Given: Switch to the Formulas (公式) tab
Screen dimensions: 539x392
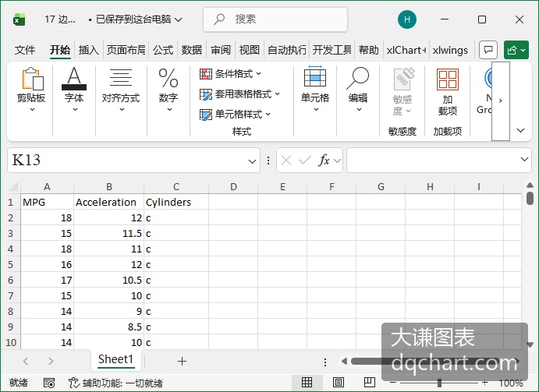Looking at the screenshot, I should pyautogui.click(x=163, y=50).
